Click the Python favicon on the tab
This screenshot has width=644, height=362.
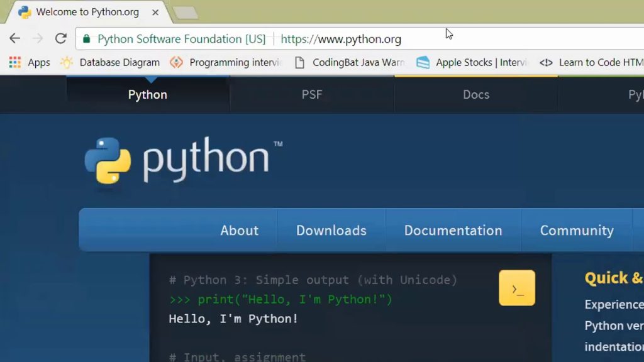pyautogui.click(x=25, y=13)
